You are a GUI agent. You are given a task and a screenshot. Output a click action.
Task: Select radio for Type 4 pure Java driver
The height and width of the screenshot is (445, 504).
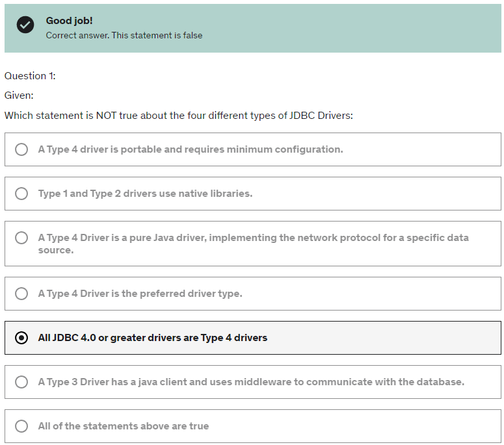pyautogui.click(x=21, y=238)
